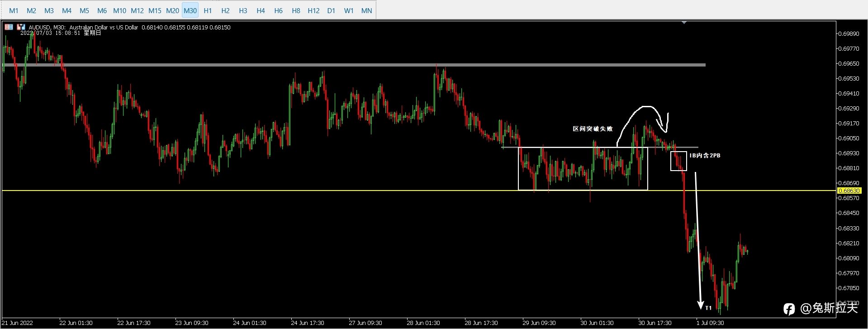Select the IB内含2PB text annotation
This screenshot has width=868, height=329.
[x=705, y=155]
